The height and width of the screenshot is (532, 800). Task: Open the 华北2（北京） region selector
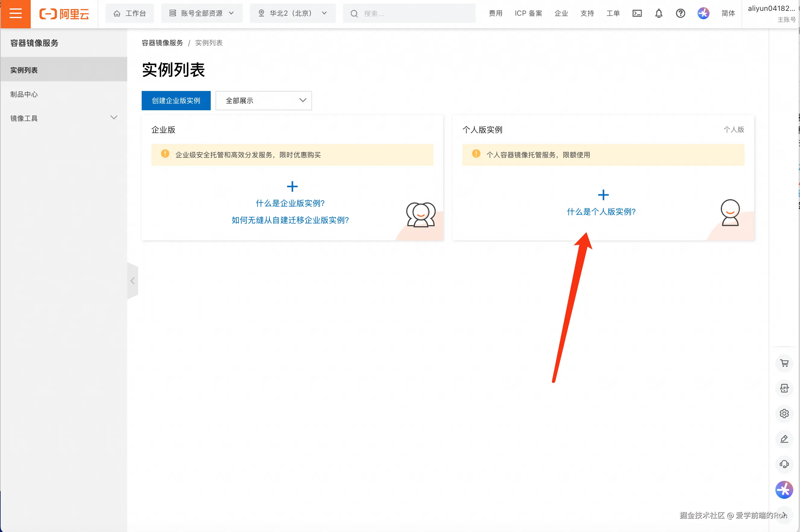click(293, 14)
